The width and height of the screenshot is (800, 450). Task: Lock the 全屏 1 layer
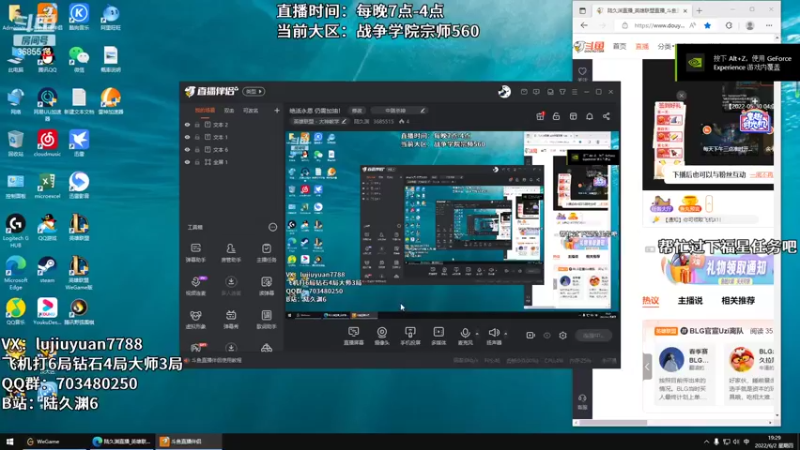click(x=197, y=162)
